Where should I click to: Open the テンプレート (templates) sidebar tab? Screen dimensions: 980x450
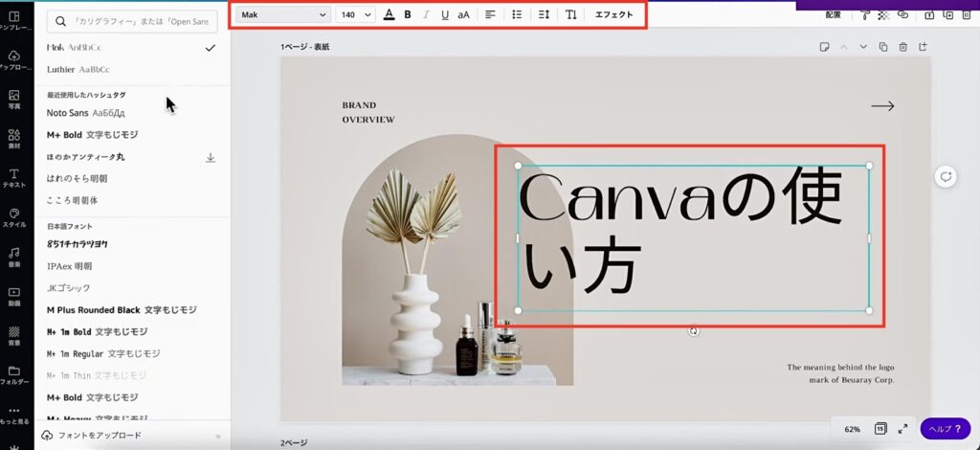click(13, 21)
